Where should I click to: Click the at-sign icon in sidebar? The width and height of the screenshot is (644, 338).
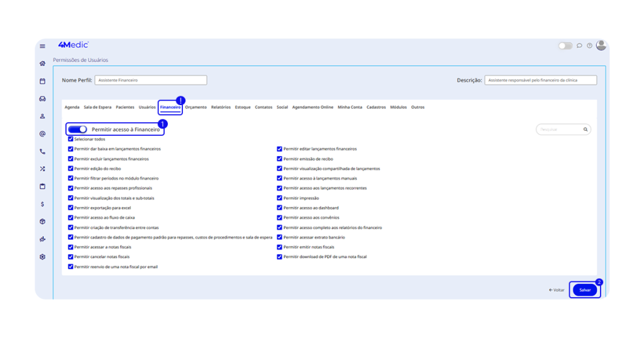click(x=42, y=133)
